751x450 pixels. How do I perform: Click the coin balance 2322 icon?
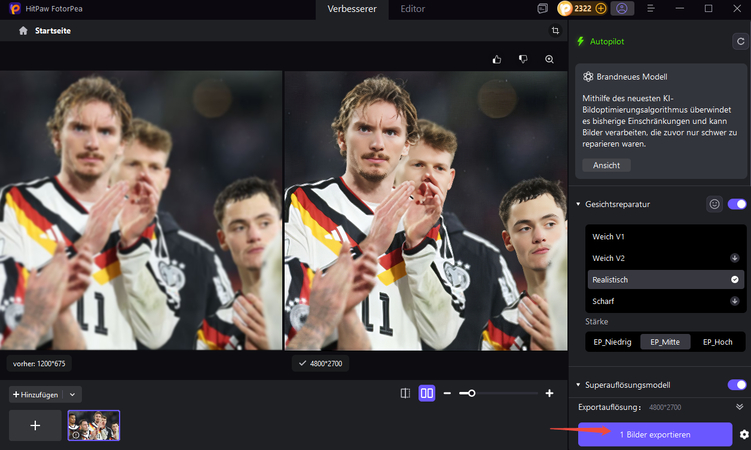pyautogui.click(x=565, y=9)
